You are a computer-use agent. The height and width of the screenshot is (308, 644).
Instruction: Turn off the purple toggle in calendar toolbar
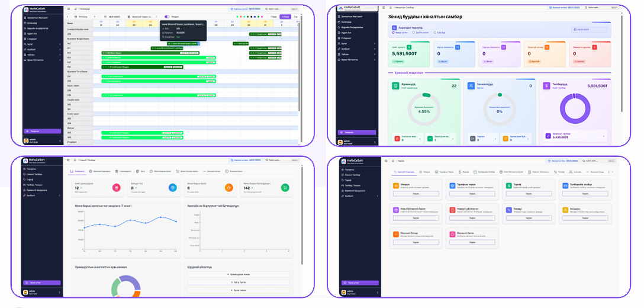(x=167, y=17)
